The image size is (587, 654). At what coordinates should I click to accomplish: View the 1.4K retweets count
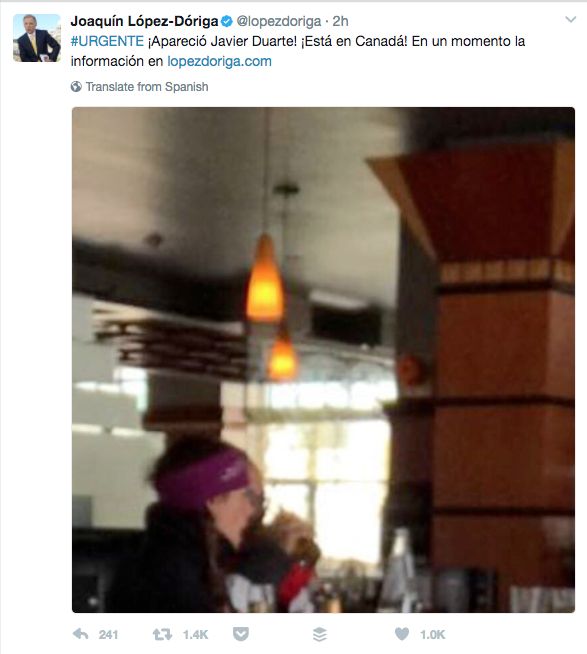[195, 634]
